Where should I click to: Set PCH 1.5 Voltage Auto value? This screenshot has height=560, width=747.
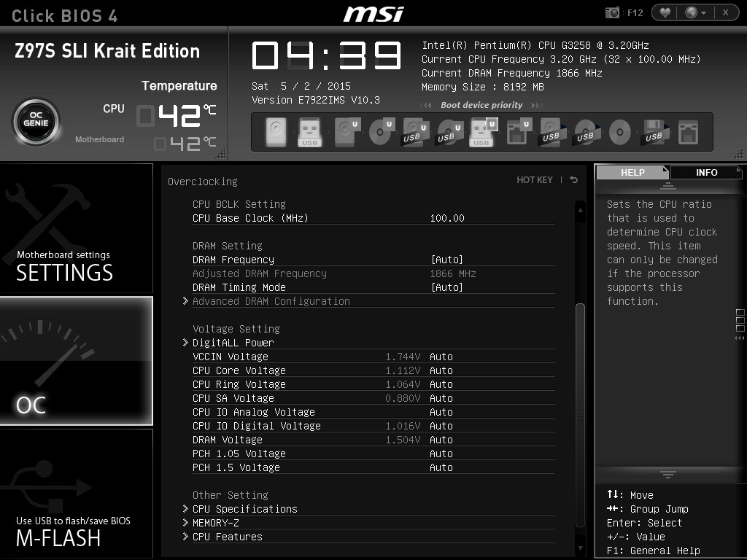pyautogui.click(x=441, y=467)
